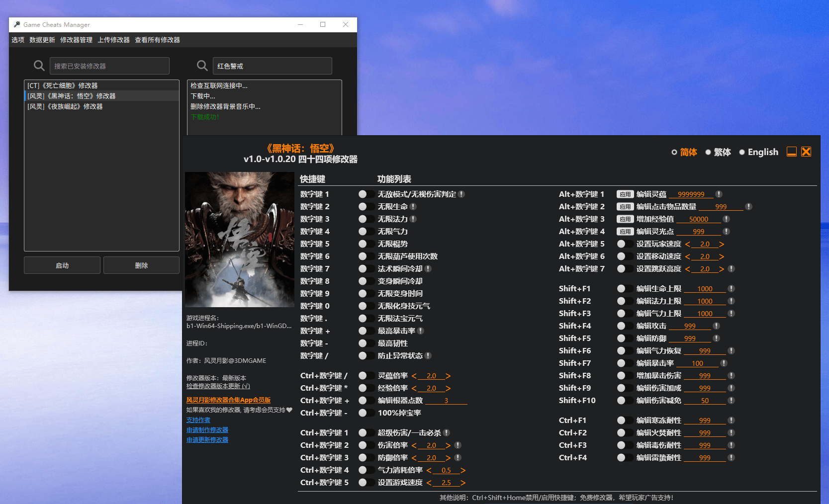The height and width of the screenshot is (504, 829).
Task: Minimize the trainer panel with orange icon
Action: click(791, 152)
